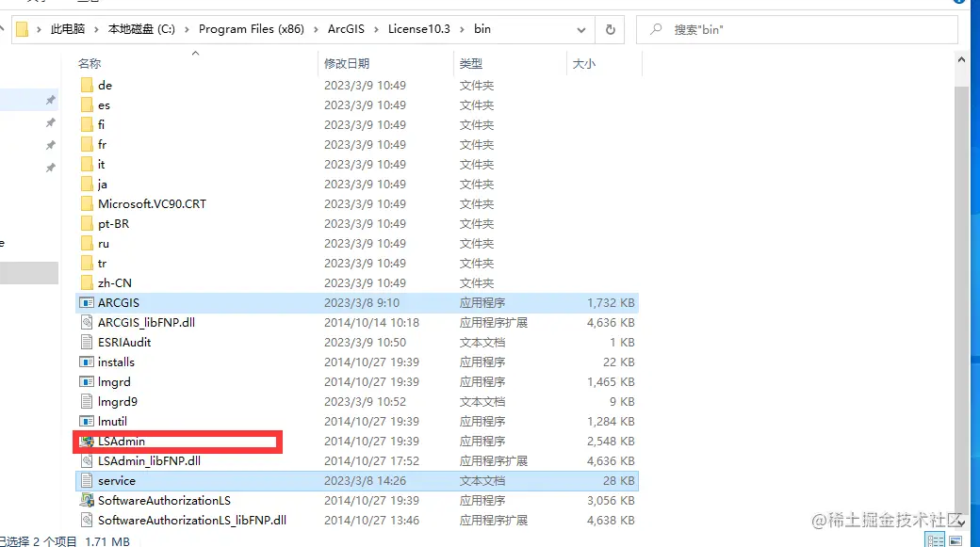Viewport: 980px width, 547px height.
Task: Select the zh-CN folder icon
Action: 87,282
